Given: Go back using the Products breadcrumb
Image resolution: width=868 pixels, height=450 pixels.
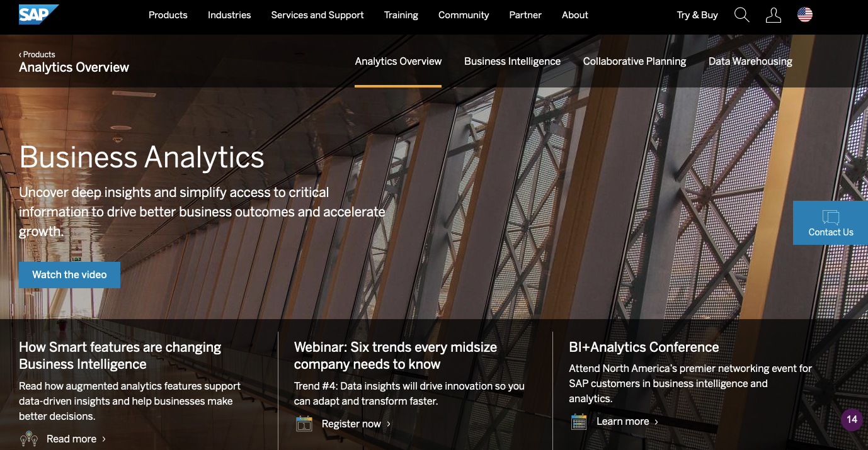Looking at the screenshot, I should [x=37, y=54].
